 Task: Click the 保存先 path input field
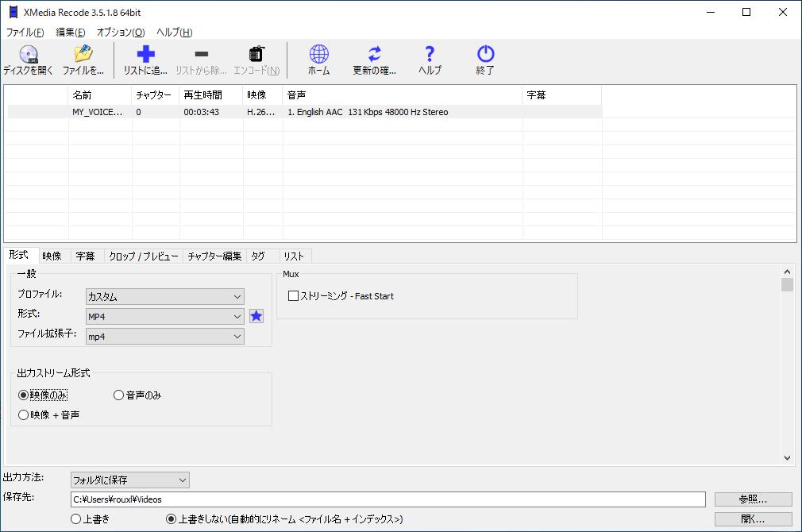(388, 499)
